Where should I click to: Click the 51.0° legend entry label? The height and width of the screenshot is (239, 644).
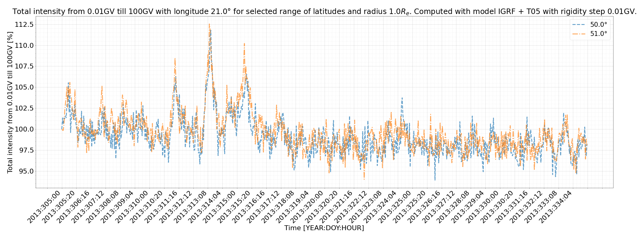[599, 34]
